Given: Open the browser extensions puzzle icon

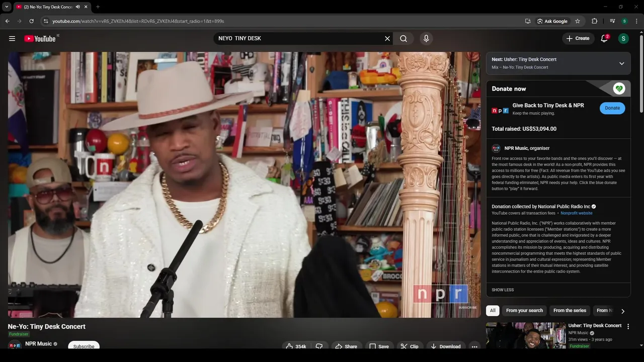Looking at the screenshot, I should [x=594, y=21].
